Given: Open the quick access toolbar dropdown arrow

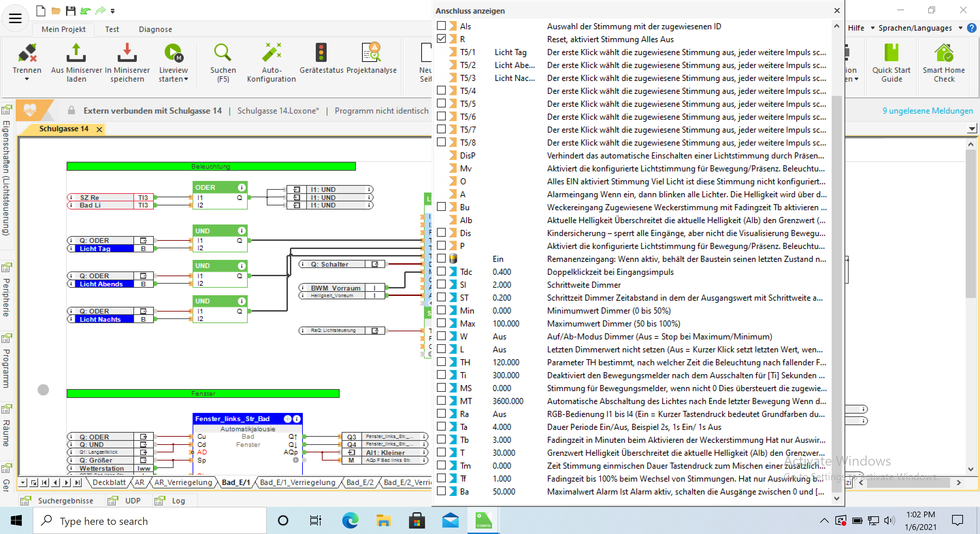Looking at the screenshot, I should pos(113,11).
